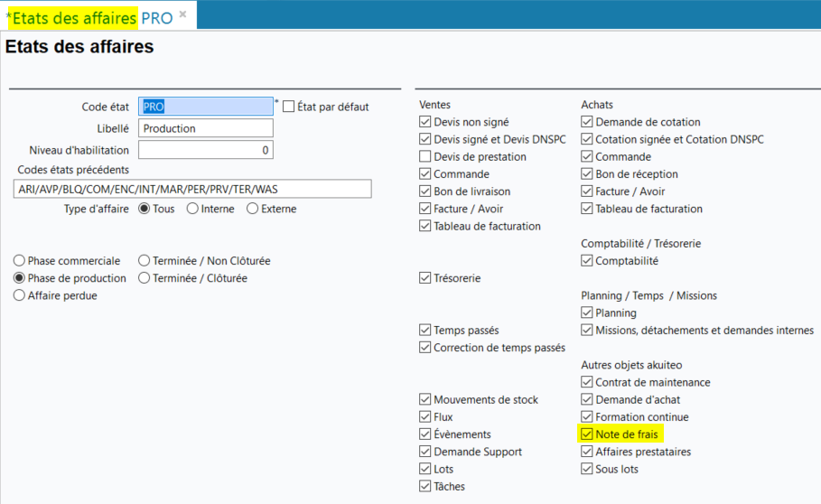Choose Affaire perdue option
821x504 pixels.
[x=19, y=295]
